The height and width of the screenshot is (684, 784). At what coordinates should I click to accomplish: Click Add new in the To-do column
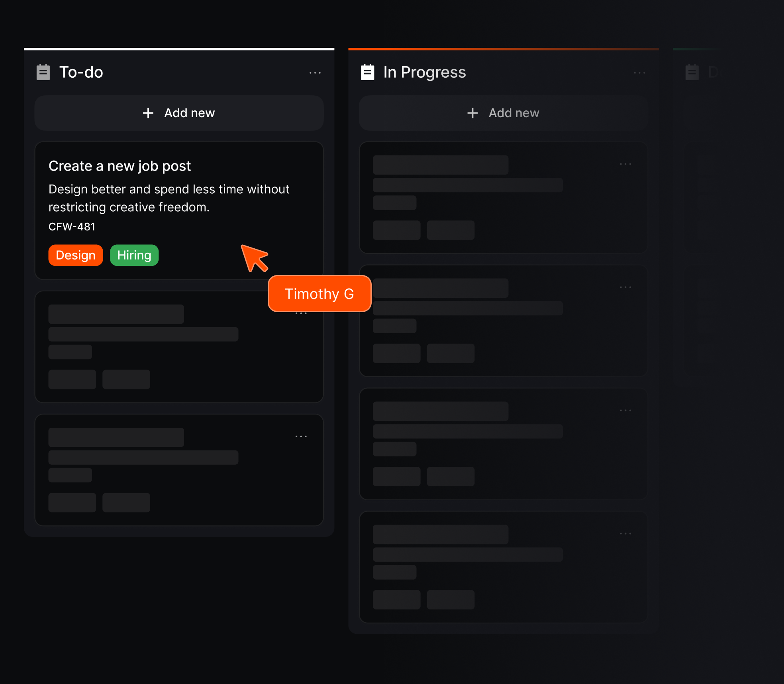(x=179, y=113)
